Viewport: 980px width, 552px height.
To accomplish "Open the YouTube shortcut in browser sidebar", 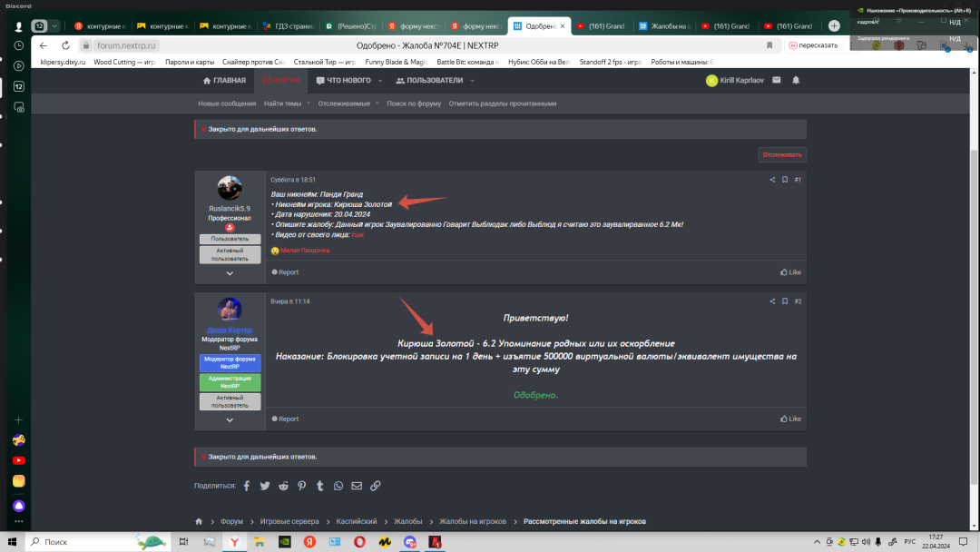I will click(x=19, y=460).
